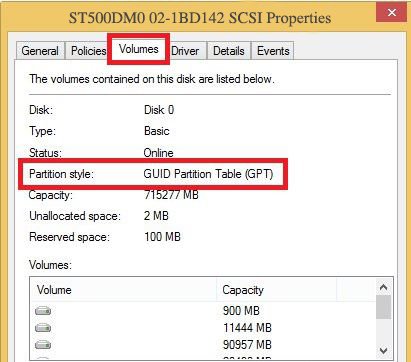Image resolution: width=411 pixels, height=362 pixels.
Task: Open the General tab
Action: click(40, 51)
